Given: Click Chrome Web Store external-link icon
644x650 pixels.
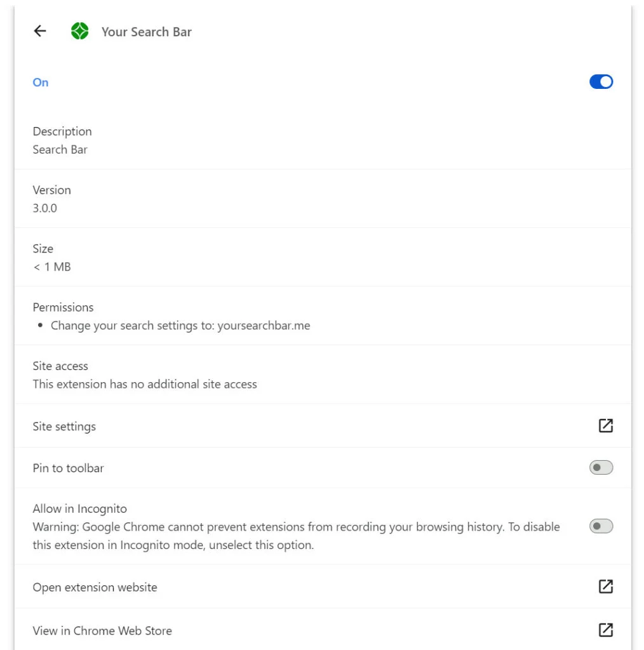Looking at the screenshot, I should click(x=605, y=630).
